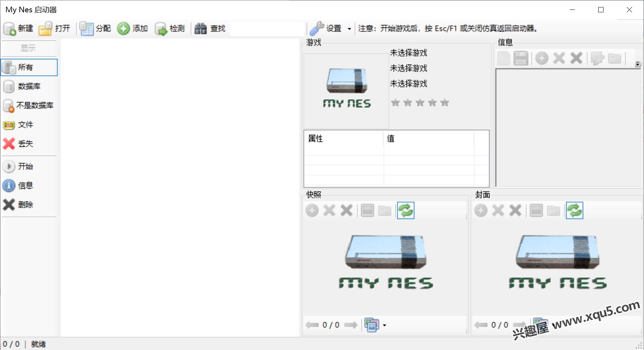644x350 pixels.
Task: Click the lighter X delete icon in 封面 toolbar
Action: tap(498, 211)
